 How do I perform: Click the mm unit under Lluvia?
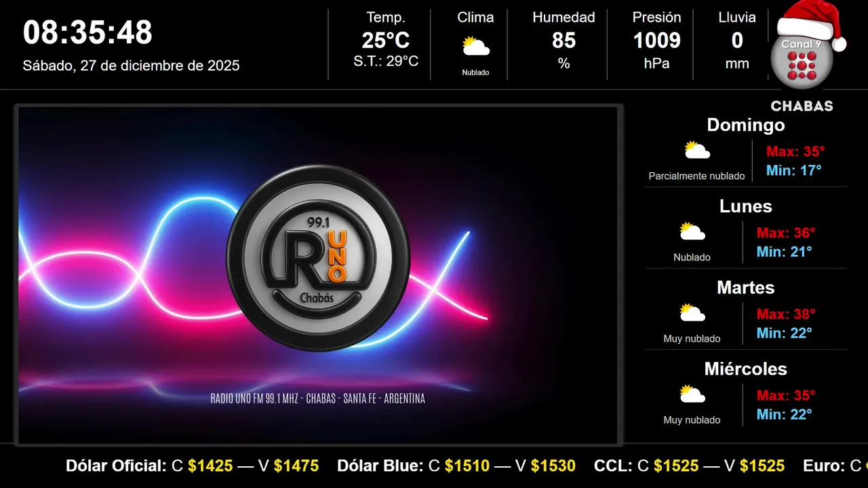[x=737, y=64]
